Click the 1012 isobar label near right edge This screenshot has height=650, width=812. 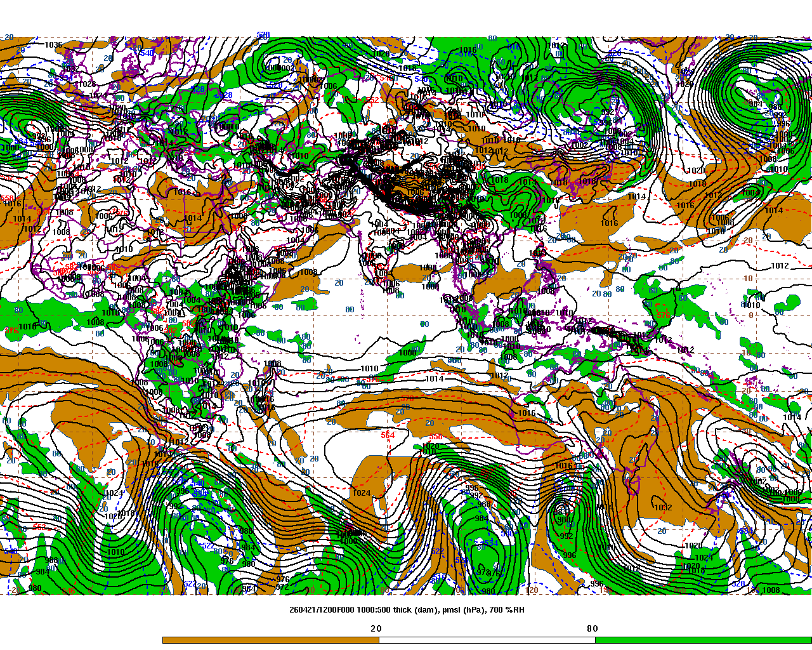coord(780,266)
